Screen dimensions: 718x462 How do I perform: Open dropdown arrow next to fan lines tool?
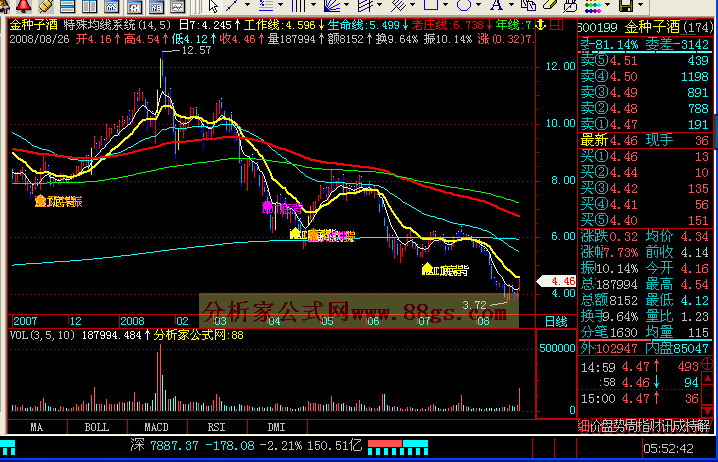pyautogui.click(x=346, y=4)
